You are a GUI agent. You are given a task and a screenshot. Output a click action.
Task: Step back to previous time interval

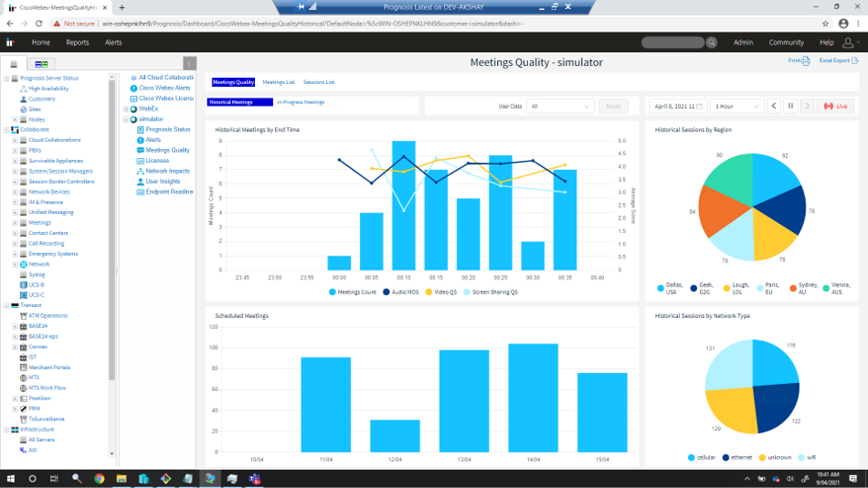click(774, 106)
